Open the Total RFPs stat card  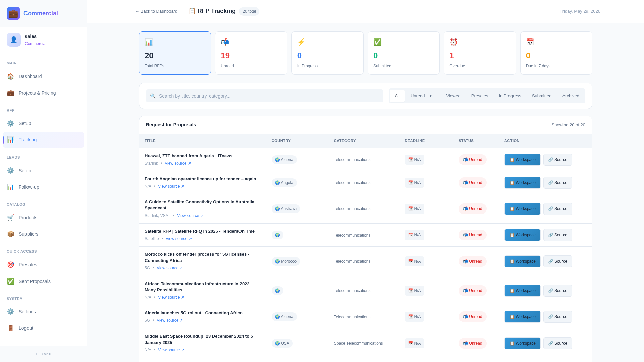(175, 53)
